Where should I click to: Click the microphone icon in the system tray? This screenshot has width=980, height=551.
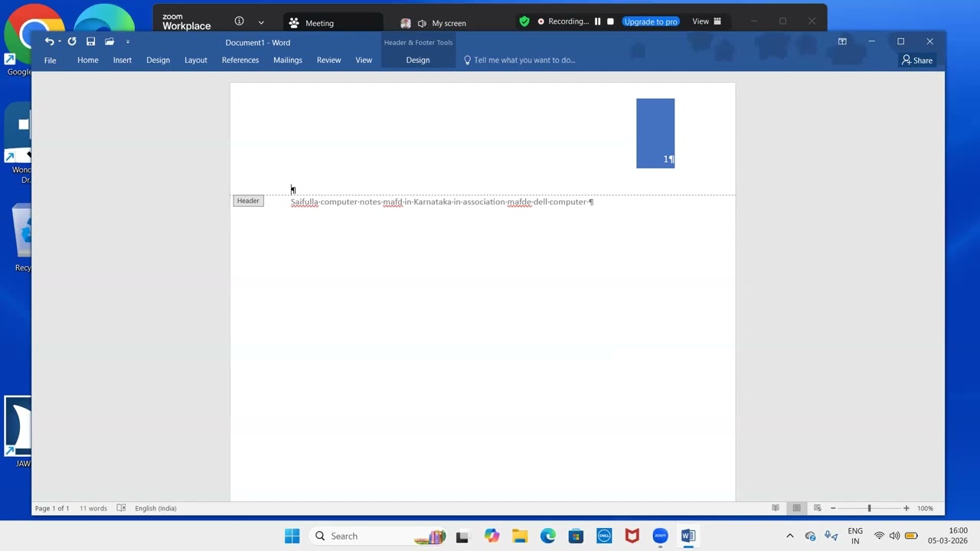pyautogui.click(x=831, y=536)
